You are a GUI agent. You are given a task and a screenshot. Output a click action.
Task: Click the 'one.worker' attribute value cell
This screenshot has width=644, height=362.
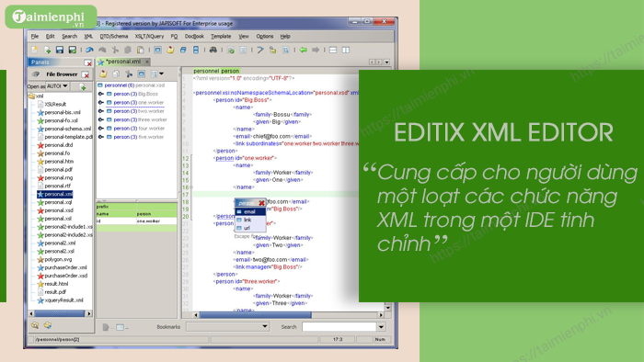156,221
